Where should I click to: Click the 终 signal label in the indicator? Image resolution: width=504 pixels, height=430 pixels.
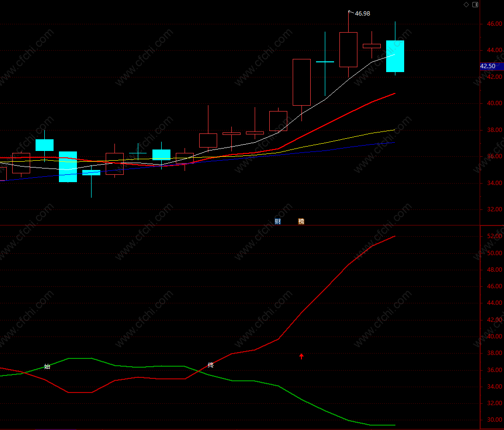pyautogui.click(x=210, y=365)
